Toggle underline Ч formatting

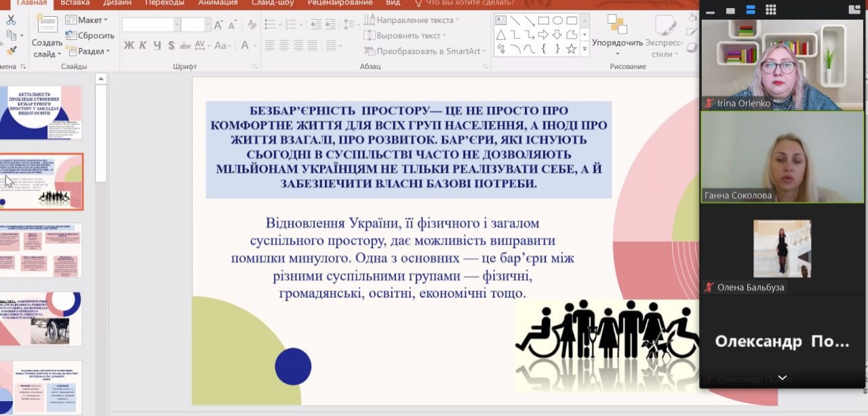[x=157, y=46]
